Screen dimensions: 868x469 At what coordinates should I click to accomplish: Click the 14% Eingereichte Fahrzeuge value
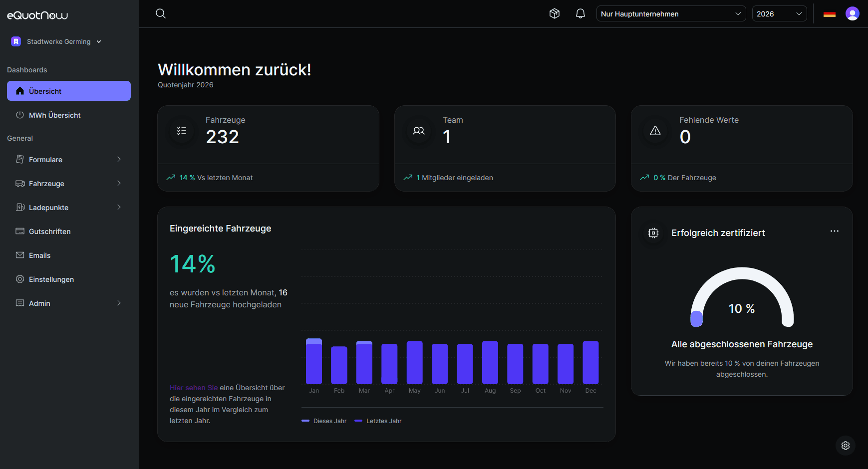(193, 264)
